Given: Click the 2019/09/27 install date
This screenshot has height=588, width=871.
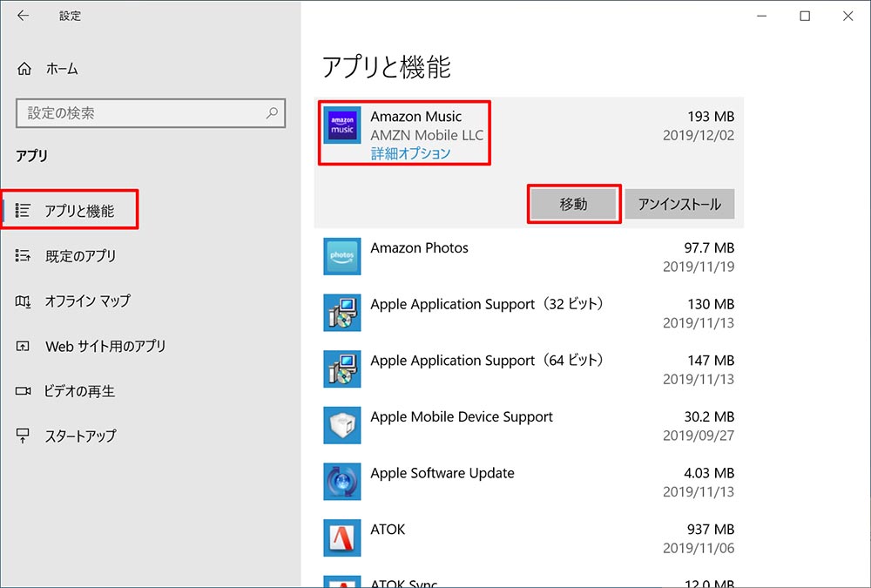Looking at the screenshot, I should pyautogui.click(x=699, y=436).
